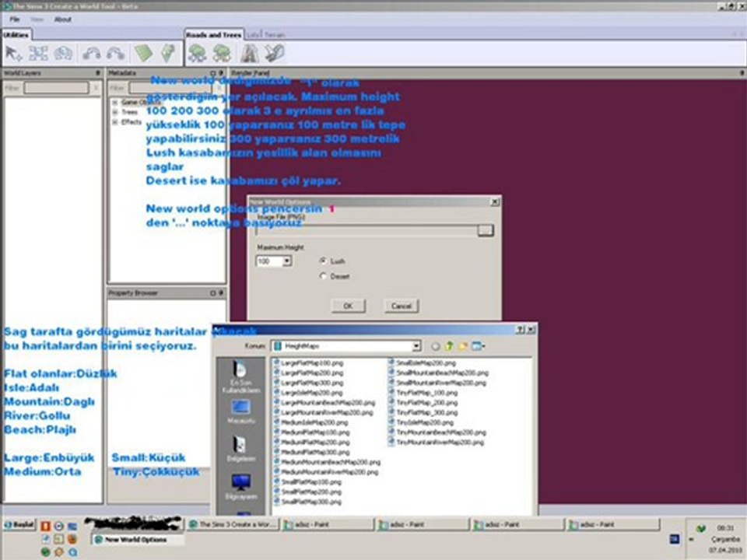Viewport: 747px width, 560px height.
Task: Toggle the green grid plane icon
Action: (143, 54)
